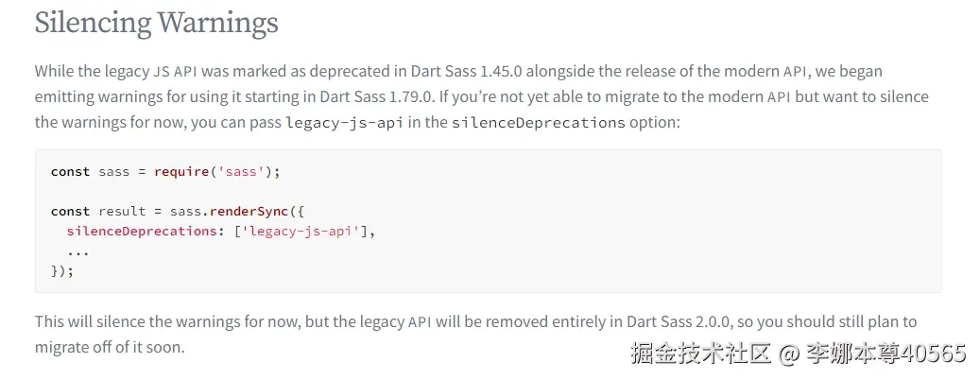
Task: Click the 'migrate off of it soon' sentence
Action: 110,348
